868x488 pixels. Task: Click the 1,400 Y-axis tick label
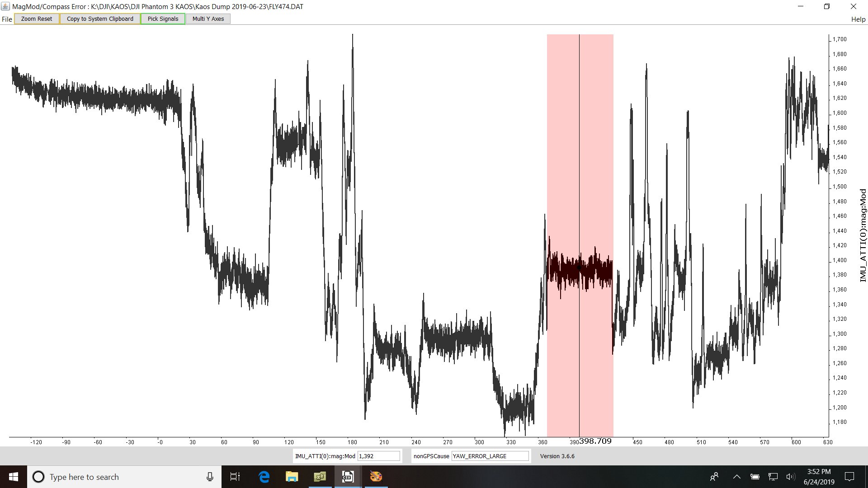click(x=840, y=260)
